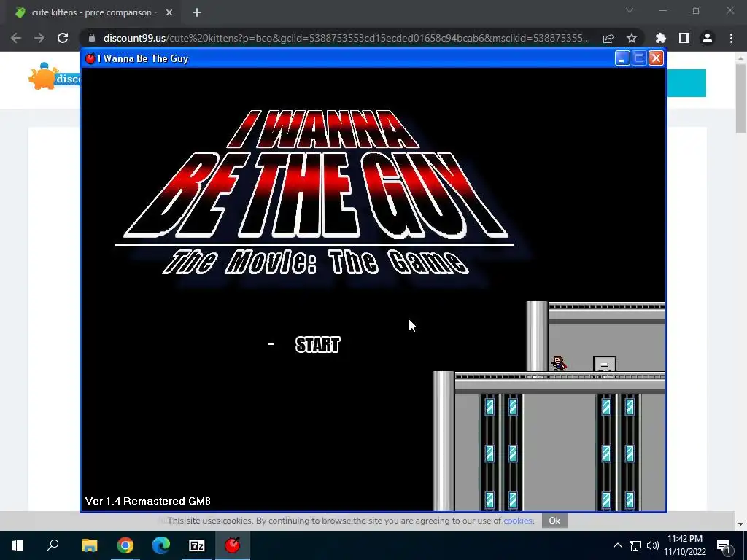The width and height of the screenshot is (747, 560).
Task: Open 7-Zip from the taskbar
Action: pyautogui.click(x=197, y=545)
